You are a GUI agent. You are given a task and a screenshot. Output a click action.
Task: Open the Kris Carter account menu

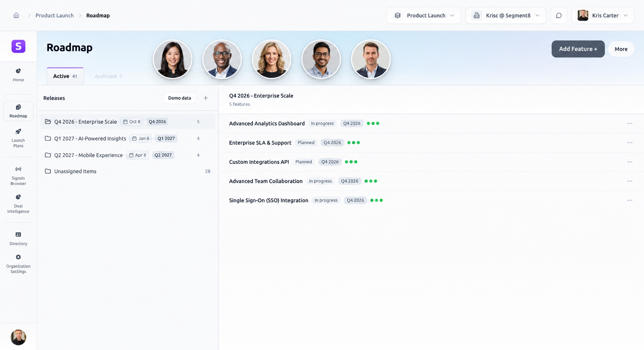pos(603,16)
